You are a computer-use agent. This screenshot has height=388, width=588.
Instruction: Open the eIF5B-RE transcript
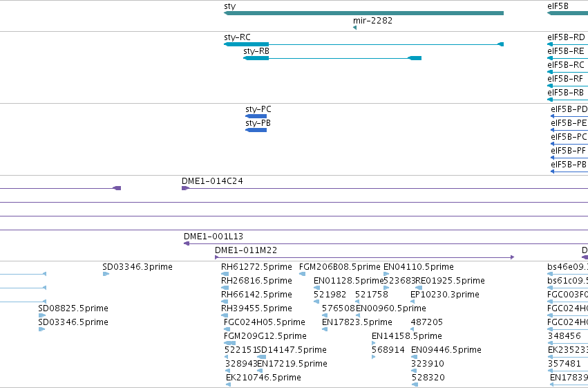click(x=565, y=51)
